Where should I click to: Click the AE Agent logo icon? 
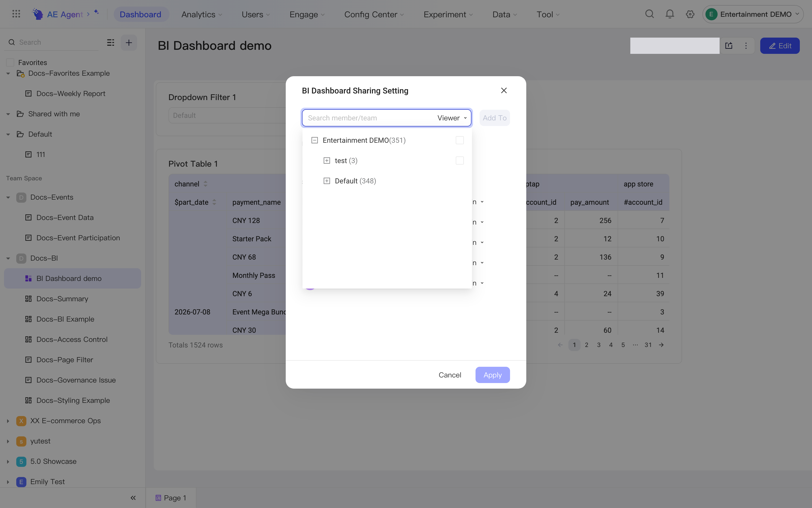pos(37,14)
